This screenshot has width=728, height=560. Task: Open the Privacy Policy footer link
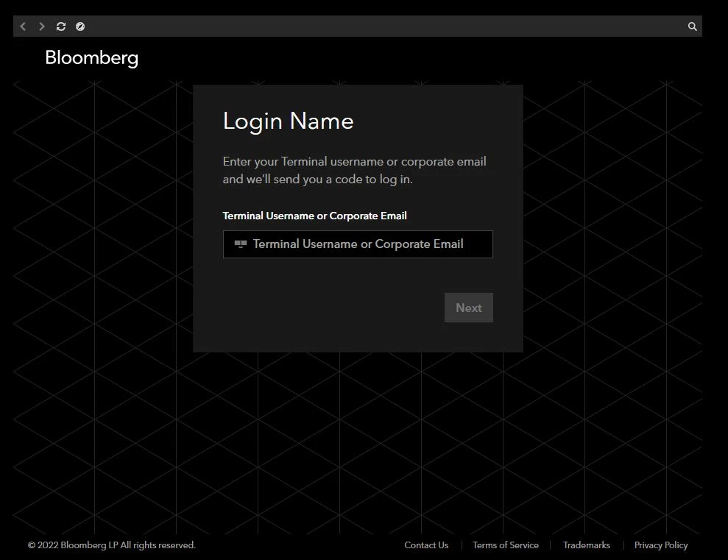[660, 545]
